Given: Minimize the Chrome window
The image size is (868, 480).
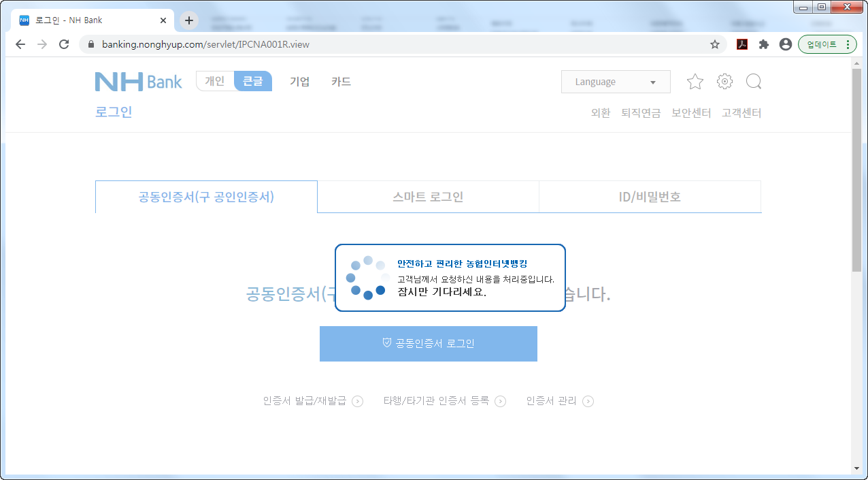Looking at the screenshot, I should (x=804, y=7).
